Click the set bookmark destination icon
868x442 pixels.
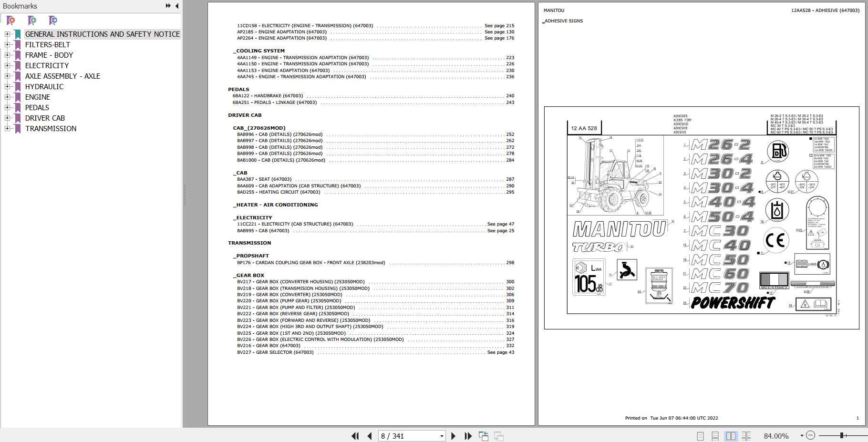53,20
